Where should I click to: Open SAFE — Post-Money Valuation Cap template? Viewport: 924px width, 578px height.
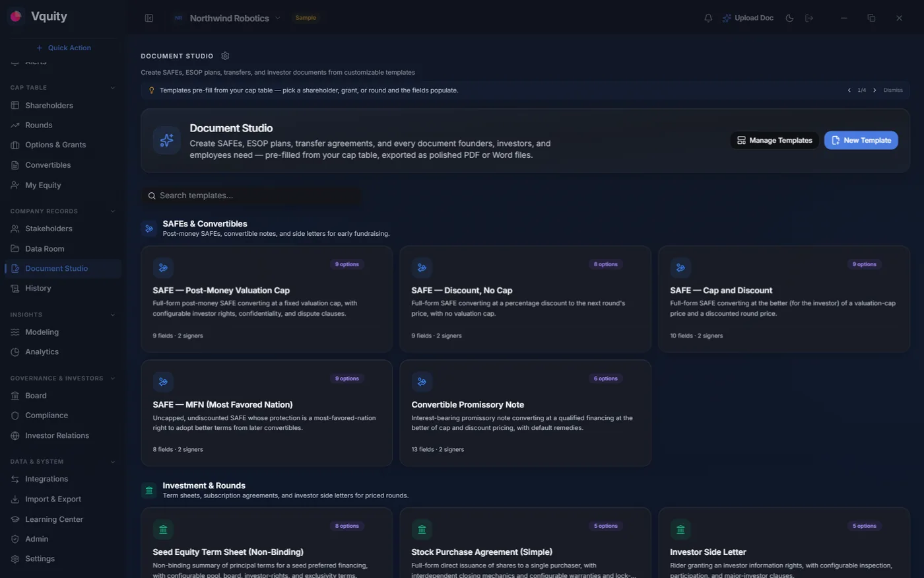point(267,299)
